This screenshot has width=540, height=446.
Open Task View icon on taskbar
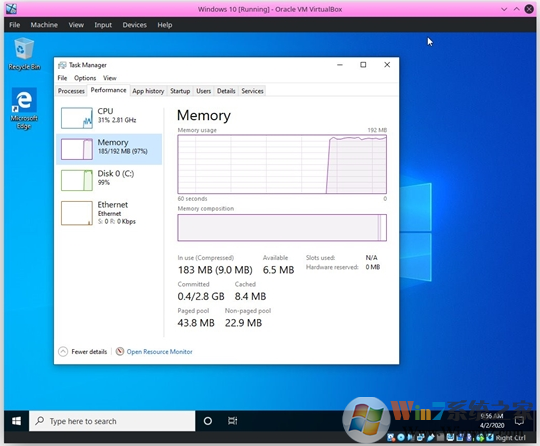pos(232,421)
